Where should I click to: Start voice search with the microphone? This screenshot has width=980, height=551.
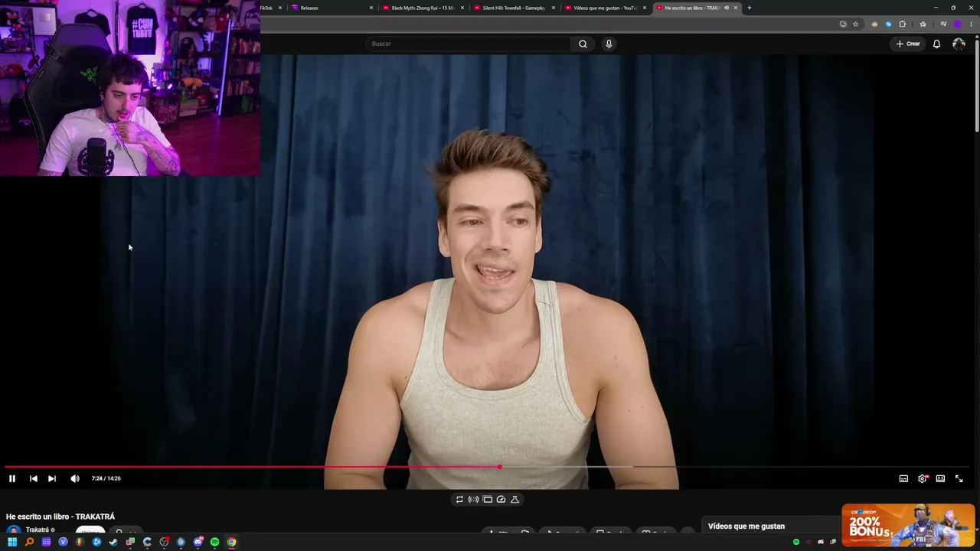pos(609,44)
